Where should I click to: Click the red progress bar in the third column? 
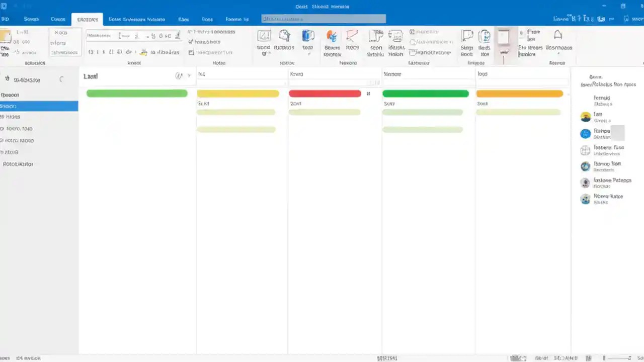[325, 94]
